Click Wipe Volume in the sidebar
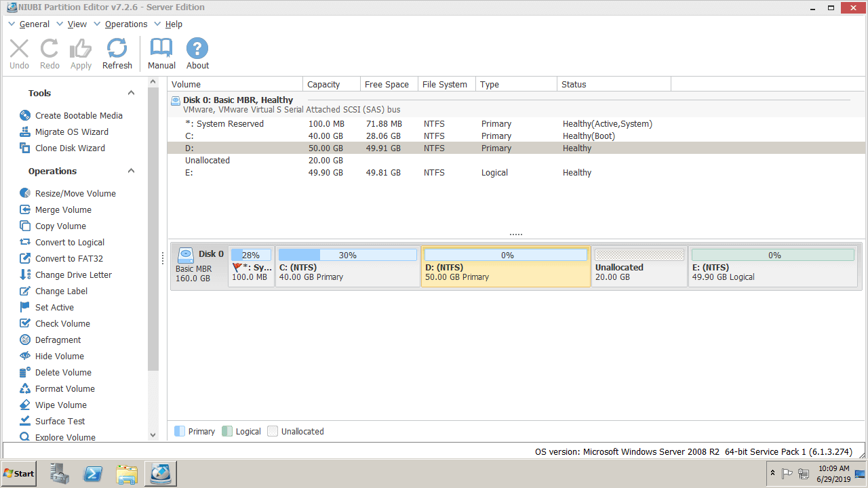The image size is (868, 488). pos(61,405)
